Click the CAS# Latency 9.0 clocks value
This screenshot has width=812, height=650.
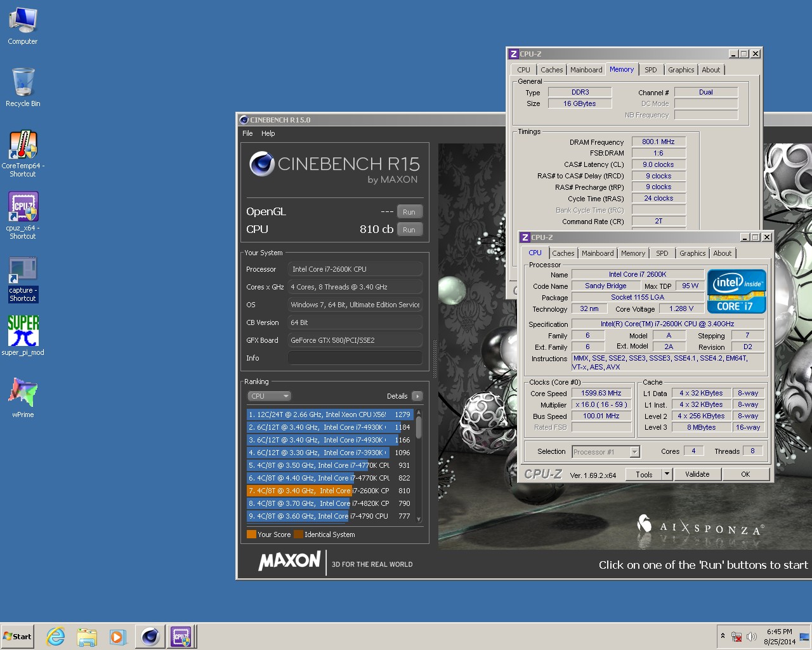pos(658,165)
